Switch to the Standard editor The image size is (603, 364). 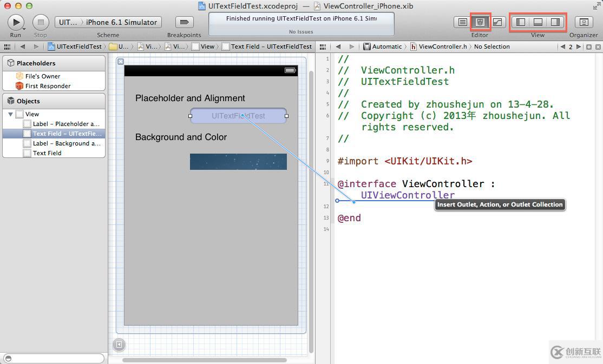pyautogui.click(x=462, y=22)
